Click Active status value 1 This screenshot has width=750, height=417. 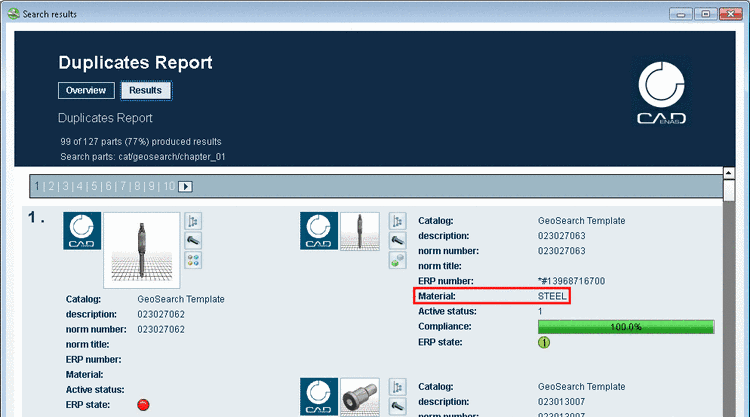coord(540,311)
